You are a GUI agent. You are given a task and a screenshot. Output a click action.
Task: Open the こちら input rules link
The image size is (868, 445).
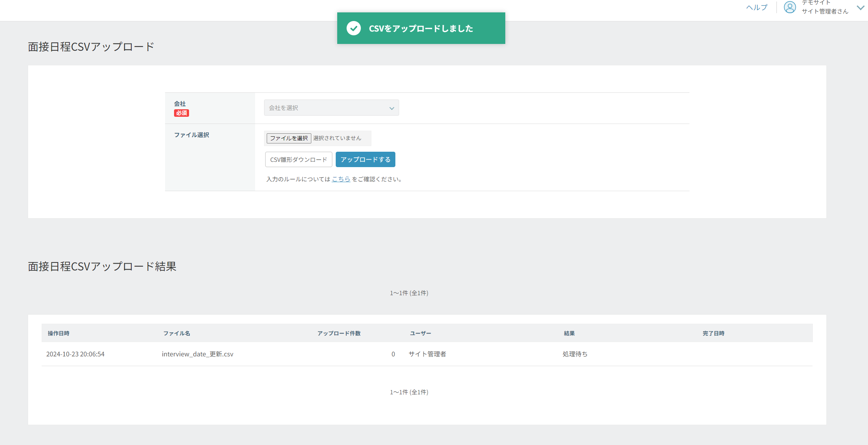coord(341,179)
